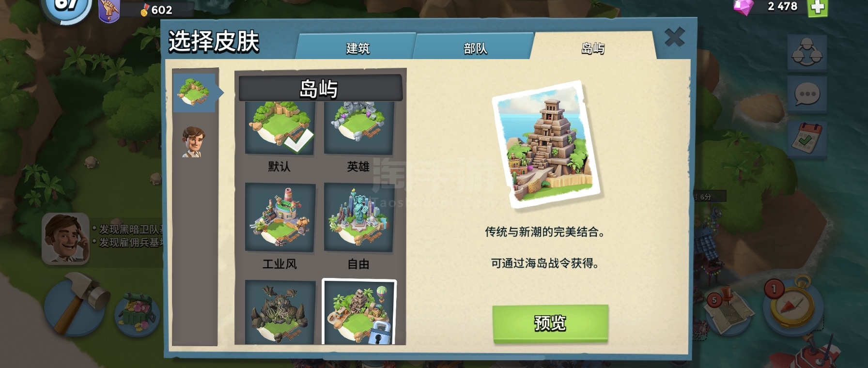Select the hero character portrait in sidebar
Image resolution: width=868 pixels, height=368 pixels.
[194, 142]
